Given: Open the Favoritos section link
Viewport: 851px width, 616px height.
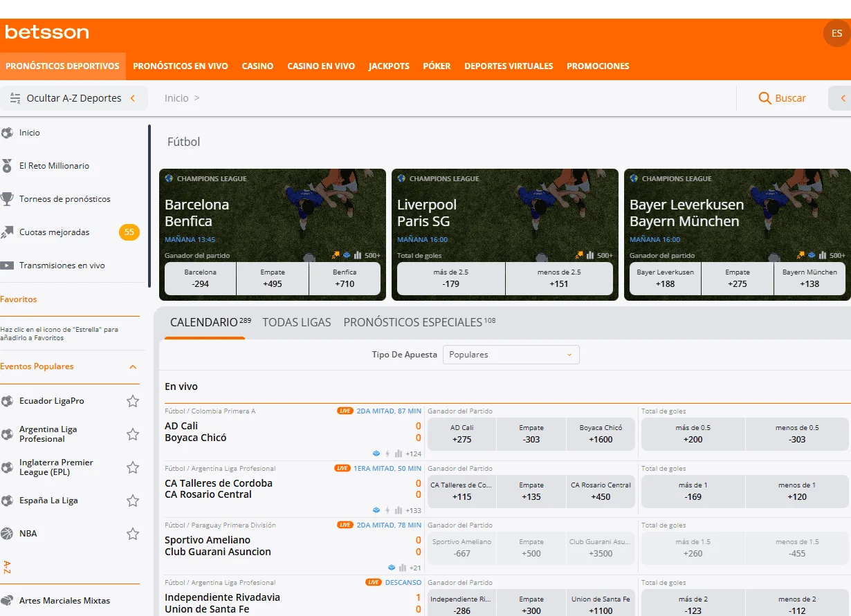Looking at the screenshot, I should click(19, 299).
